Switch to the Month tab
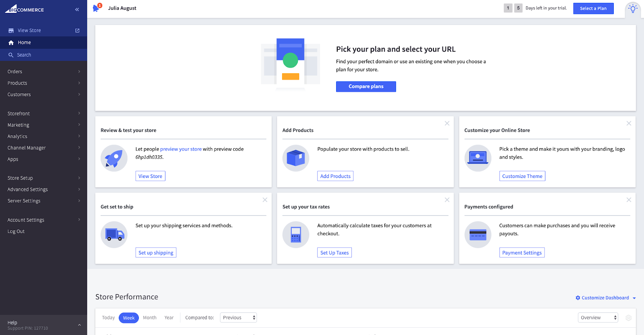 (150, 318)
